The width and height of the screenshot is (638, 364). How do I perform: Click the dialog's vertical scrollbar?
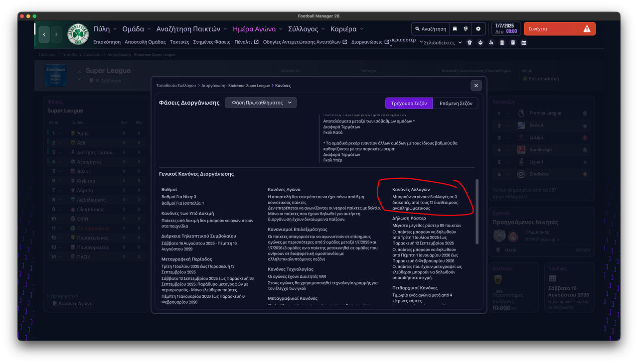(477, 212)
